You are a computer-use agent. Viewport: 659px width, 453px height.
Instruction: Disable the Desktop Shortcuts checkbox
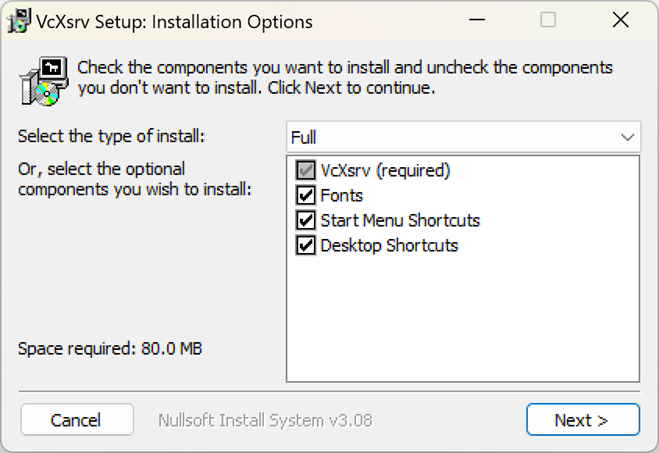click(x=306, y=245)
